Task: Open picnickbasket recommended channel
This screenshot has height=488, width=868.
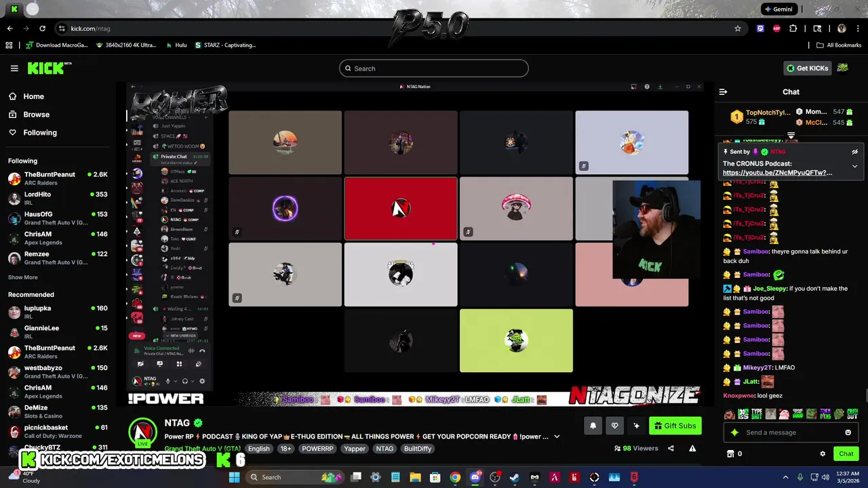Action: [x=58, y=432]
